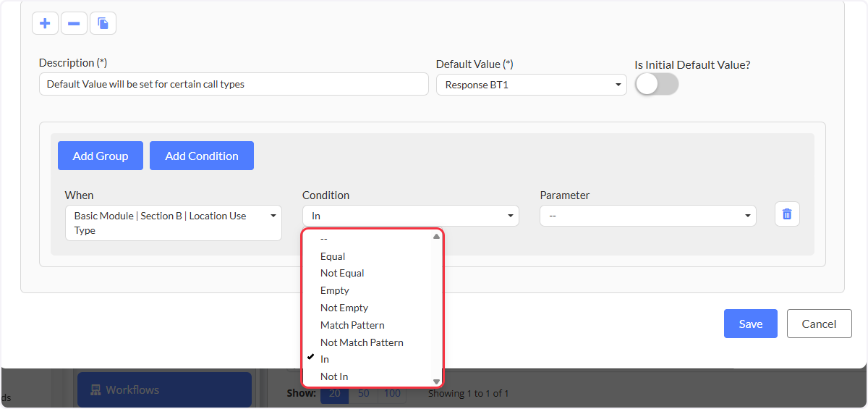Show 20 entries in background page
Screen dimensions: 868x409
[335, 394]
